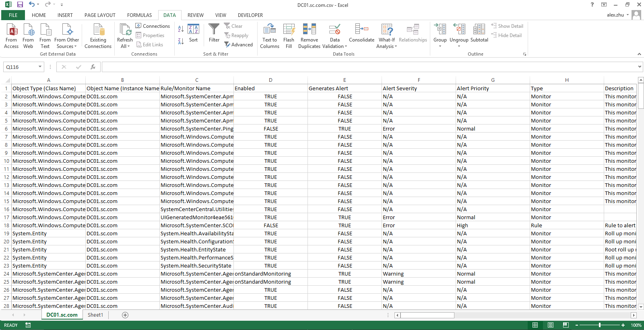This screenshot has width=644, height=330.
Task: Open REVIEW ribbon tab
Action: pos(195,15)
